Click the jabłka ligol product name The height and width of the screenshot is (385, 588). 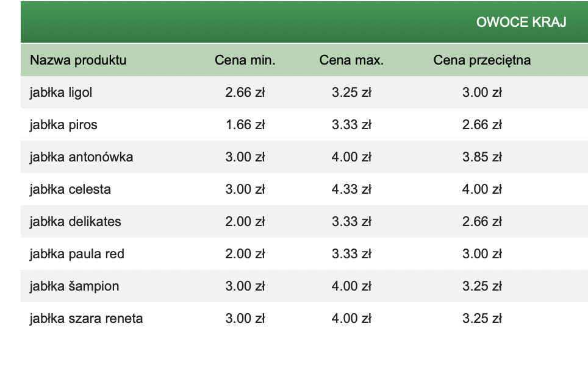pyautogui.click(x=61, y=93)
